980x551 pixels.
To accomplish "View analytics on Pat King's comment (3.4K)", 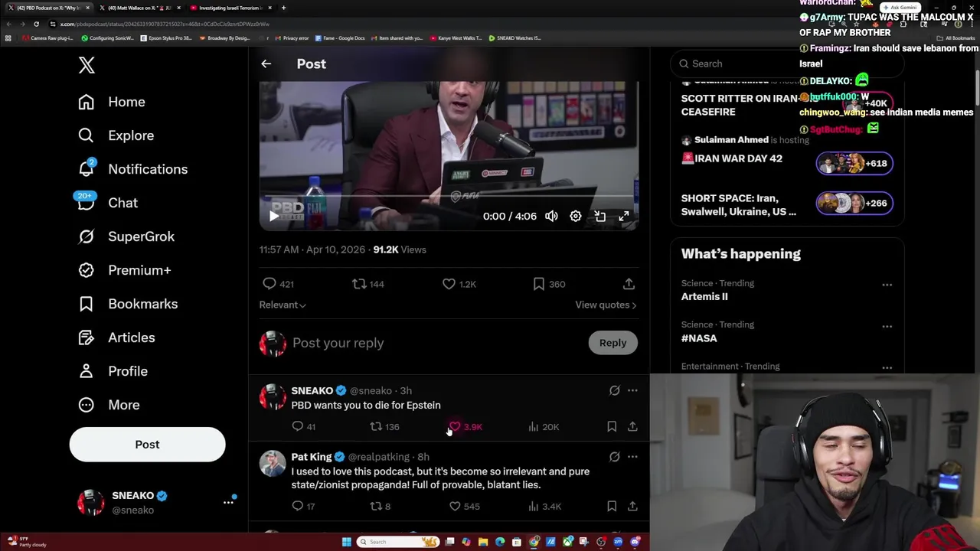I will pyautogui.click(x=544, y=507).
